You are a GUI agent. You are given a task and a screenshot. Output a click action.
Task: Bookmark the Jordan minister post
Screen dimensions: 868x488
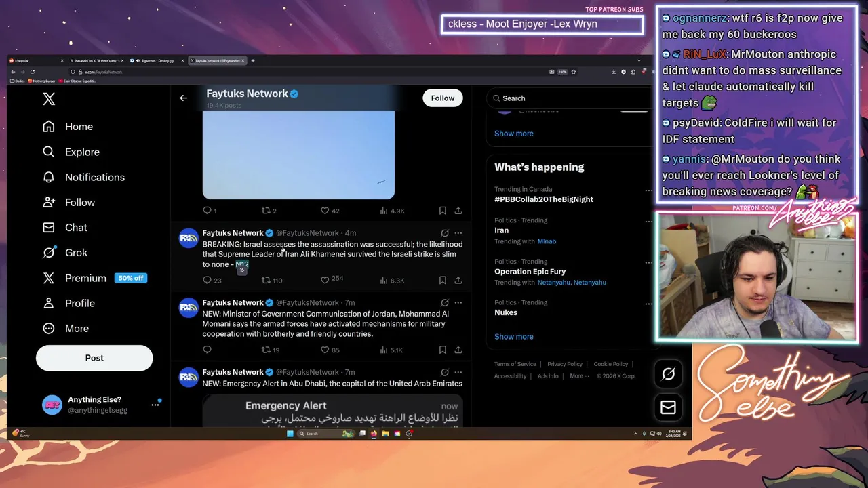pos(442,350)
